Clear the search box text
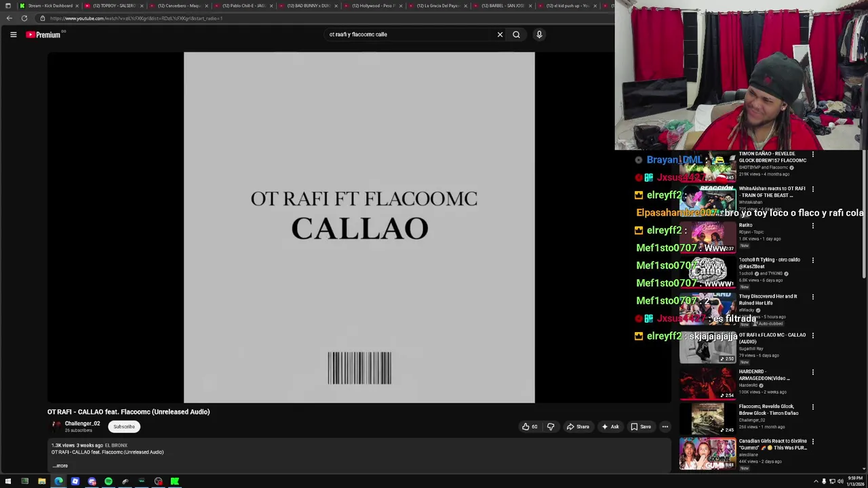The image size is (868, 488). [x=500, y=35]
